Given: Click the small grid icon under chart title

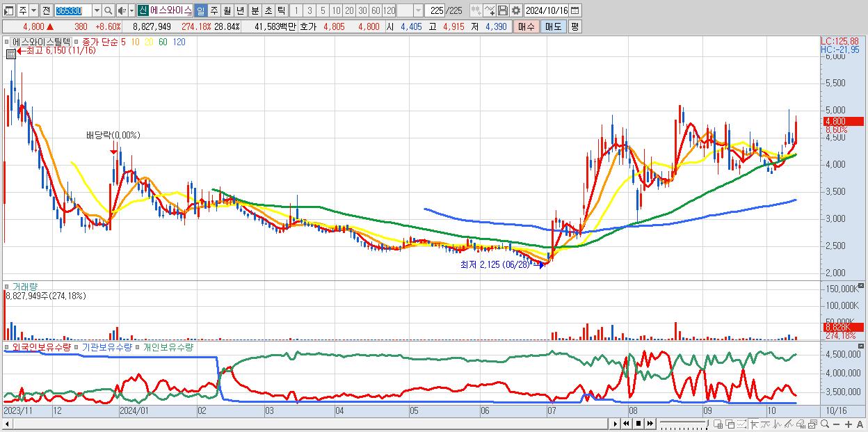Looking at the screenshot, I should (x=11, y=53).
